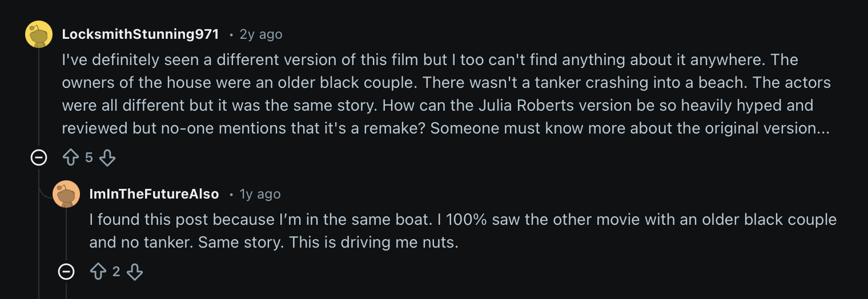Visit the LocksmithStunning971 username profile link
This screenshot has width=868, height=299.
(140, 34)
